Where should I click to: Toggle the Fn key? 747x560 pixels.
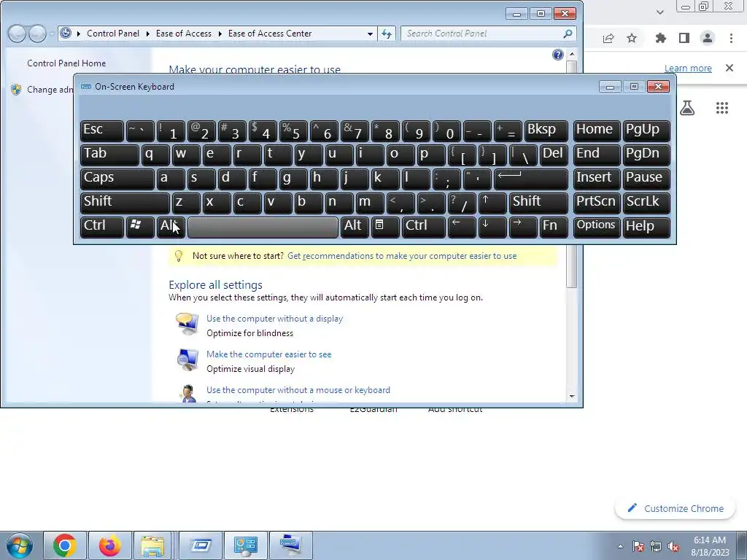[554, 226]
